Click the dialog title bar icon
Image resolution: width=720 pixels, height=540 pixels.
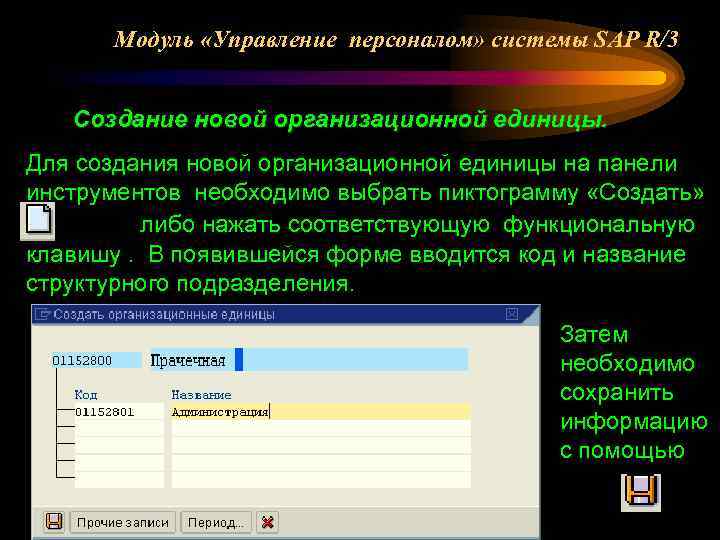click(42, 315)
